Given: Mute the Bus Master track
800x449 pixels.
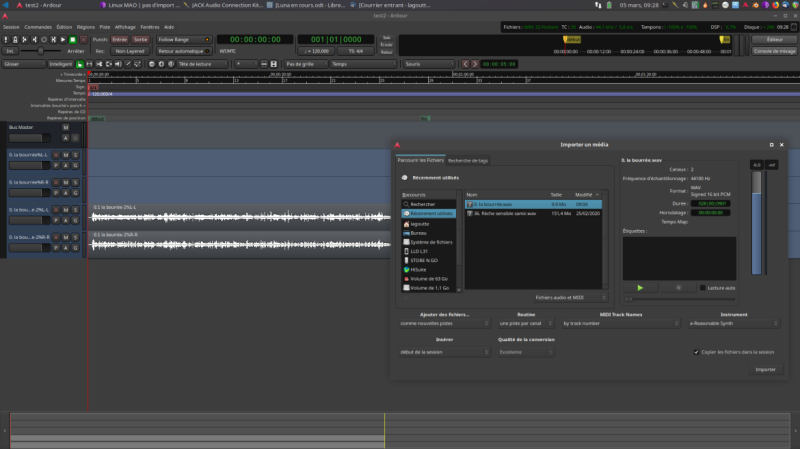Looking at the screenshot, I should [x=65, y=128].
